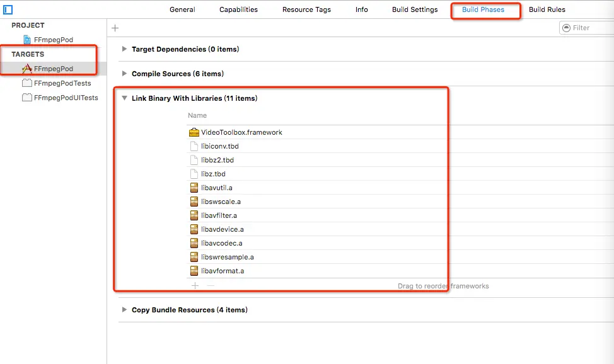Select libswscale.a entry
The height and width of the screenshot is (364, 614).
(x=221, y=202)
